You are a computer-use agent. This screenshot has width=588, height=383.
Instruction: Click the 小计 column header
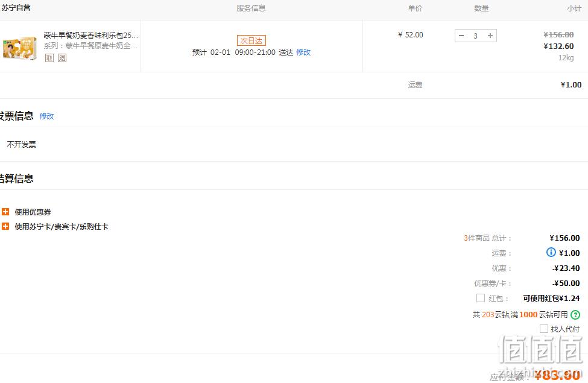coord(574,8)
